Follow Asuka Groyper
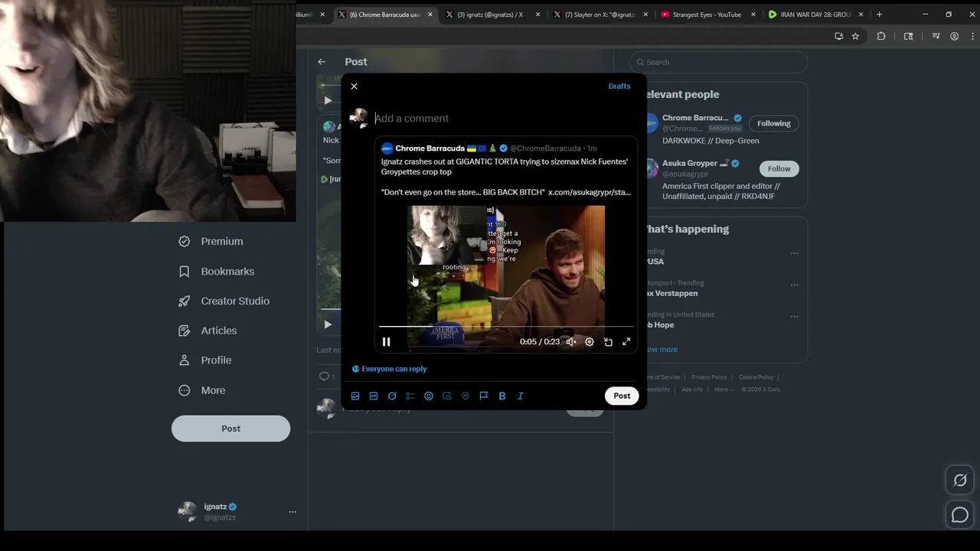The width and height of the screenshot is (980, 551). click(x=779, y=168)
